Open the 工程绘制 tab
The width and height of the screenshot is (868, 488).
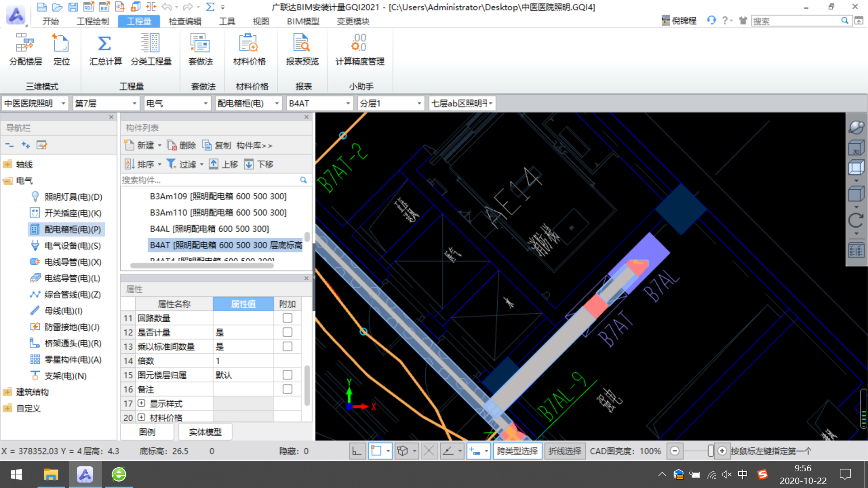coord(93,21)
